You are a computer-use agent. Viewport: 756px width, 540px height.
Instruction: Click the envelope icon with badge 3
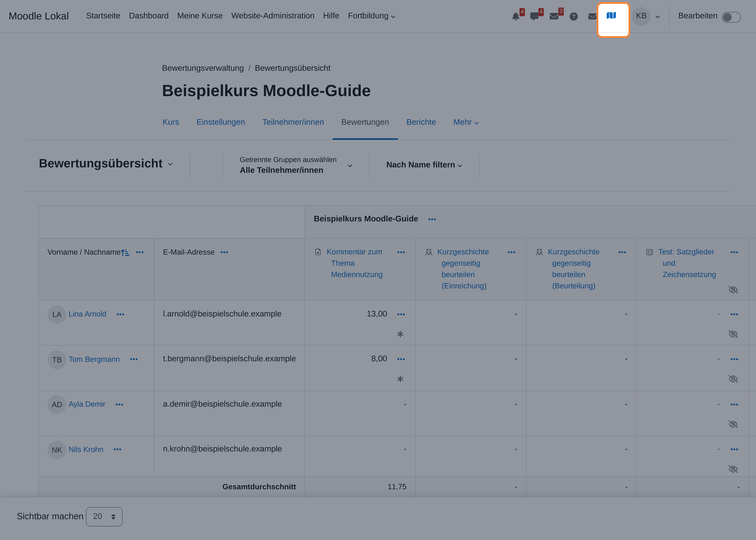click(x=554, y=16)
